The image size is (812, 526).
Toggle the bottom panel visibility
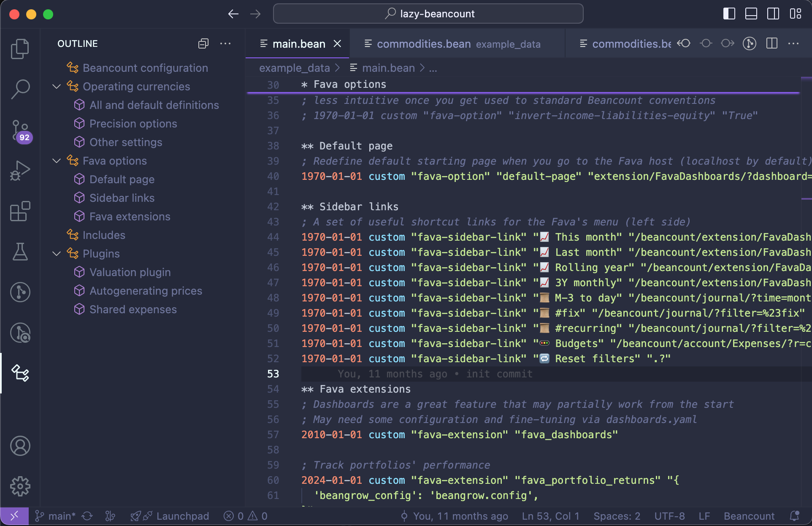click(x=751, y=14)
